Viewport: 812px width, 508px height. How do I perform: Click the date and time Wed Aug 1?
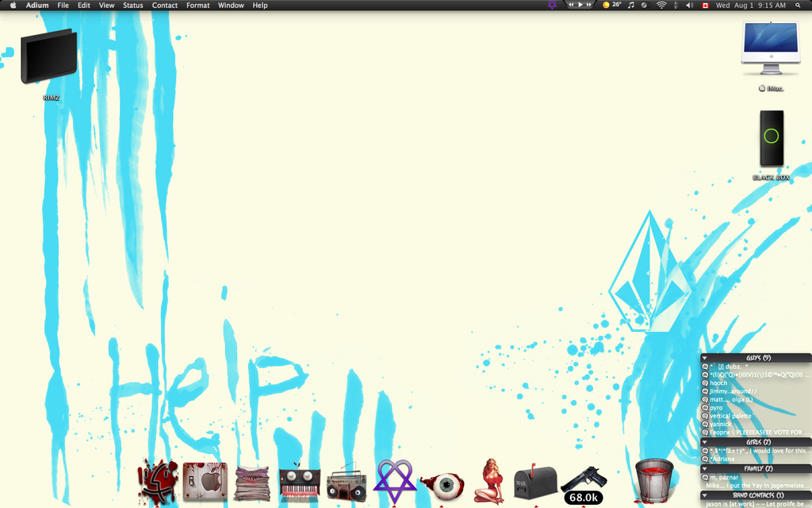tap(751, 6)
